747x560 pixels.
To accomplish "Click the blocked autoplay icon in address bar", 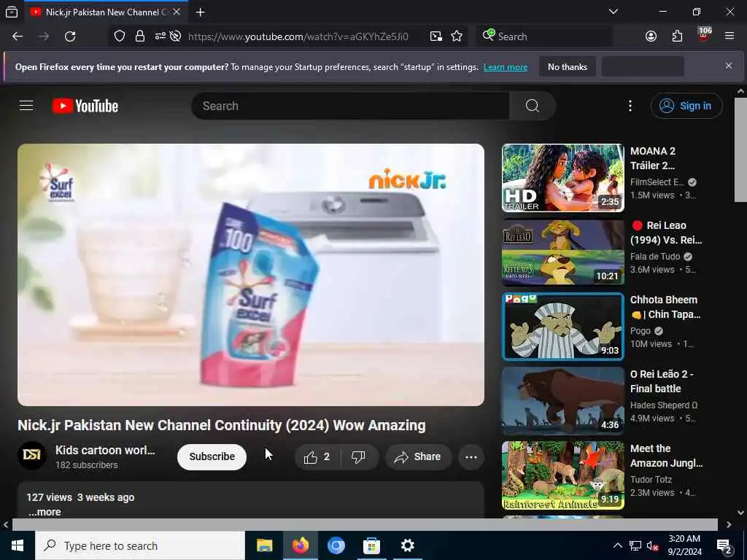I will point(175,36).
